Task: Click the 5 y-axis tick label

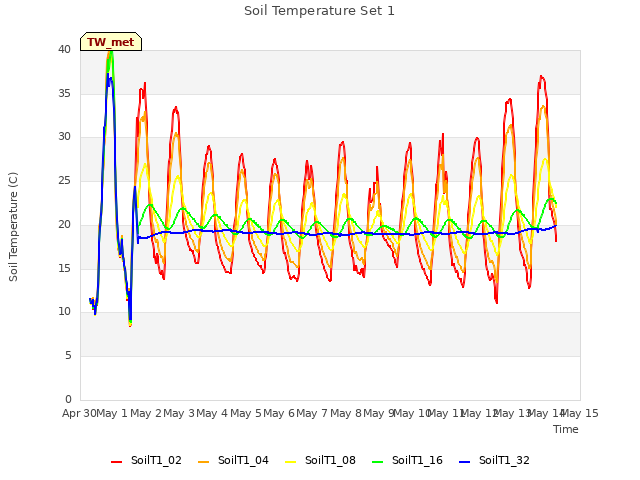Action: click(x=68, y=356)
